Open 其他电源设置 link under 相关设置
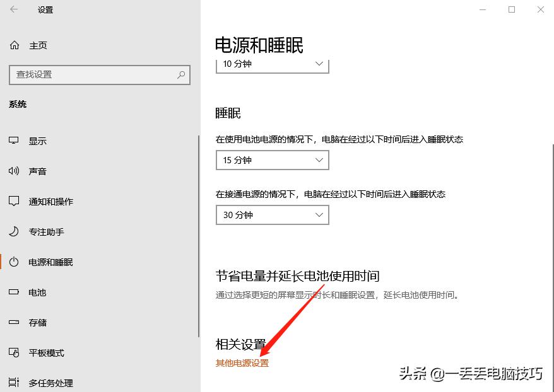 (242, 363)
